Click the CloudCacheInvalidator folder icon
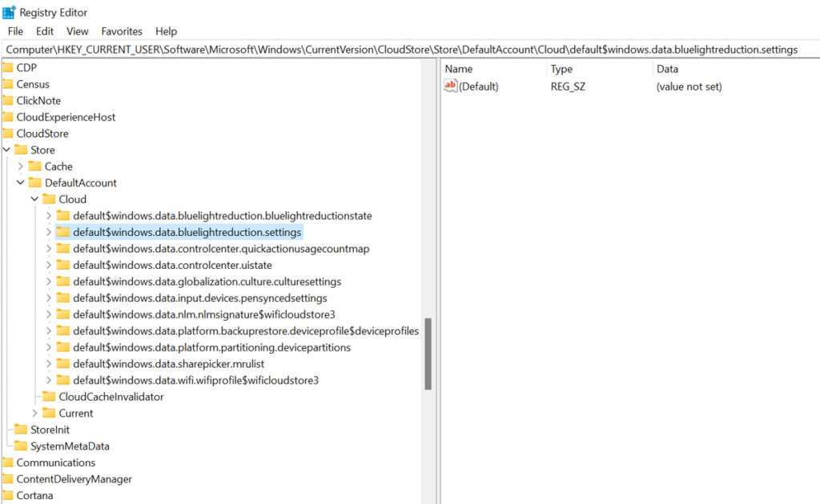 click(x=49, y=397)
